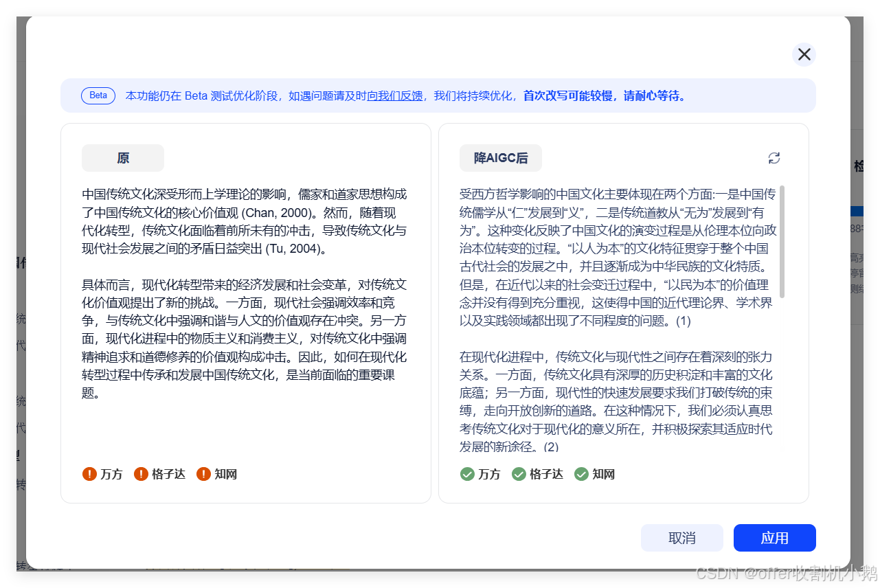Click the 格子达 label under the original text

click(x=168, y=474)
